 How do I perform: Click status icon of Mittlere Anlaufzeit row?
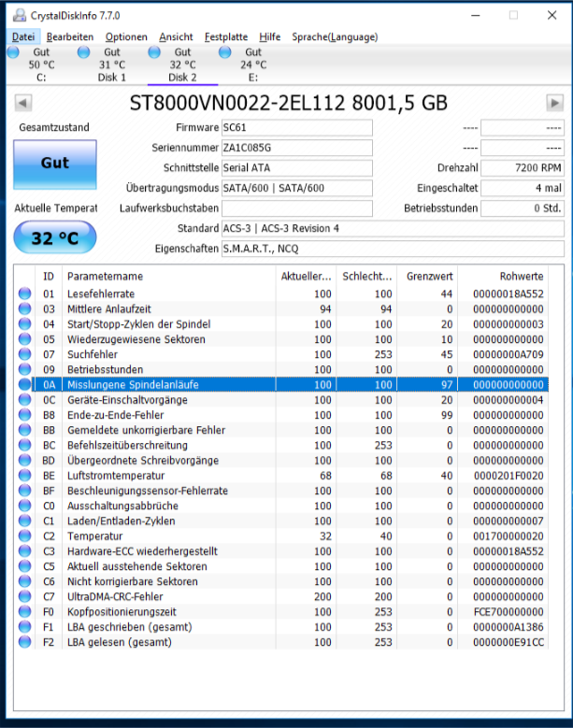click(x=24, y=308)
